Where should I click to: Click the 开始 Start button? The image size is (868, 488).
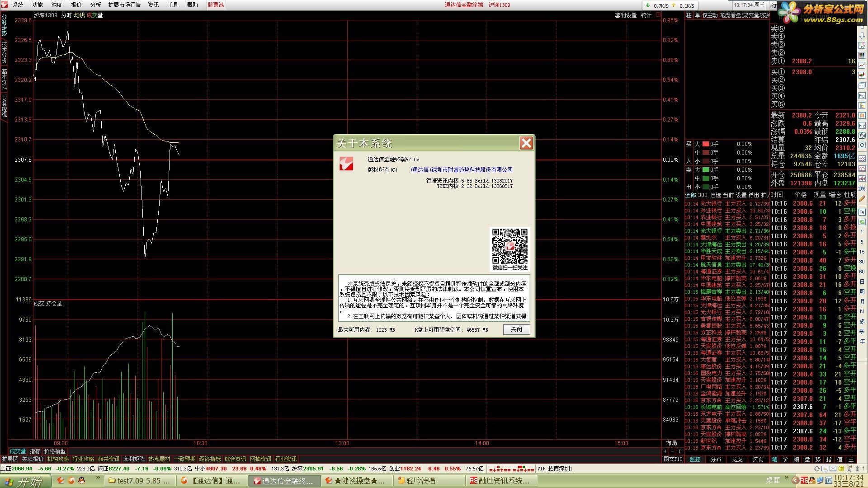(x=25, y=481)
